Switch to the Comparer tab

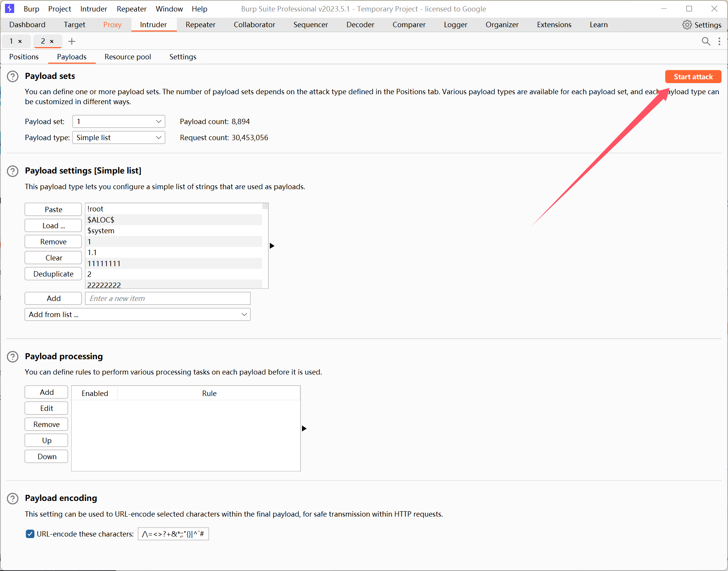pos(409,25)
